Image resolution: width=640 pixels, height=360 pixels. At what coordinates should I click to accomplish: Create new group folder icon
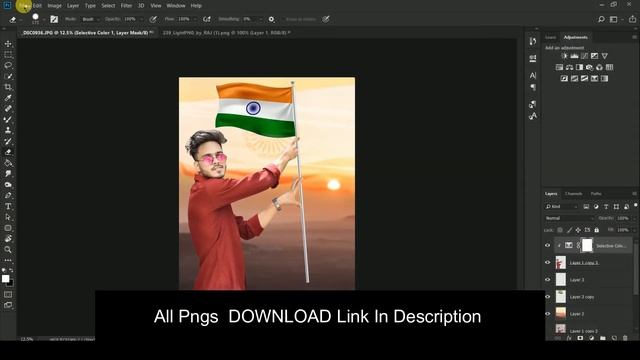[x=602, y=338]
